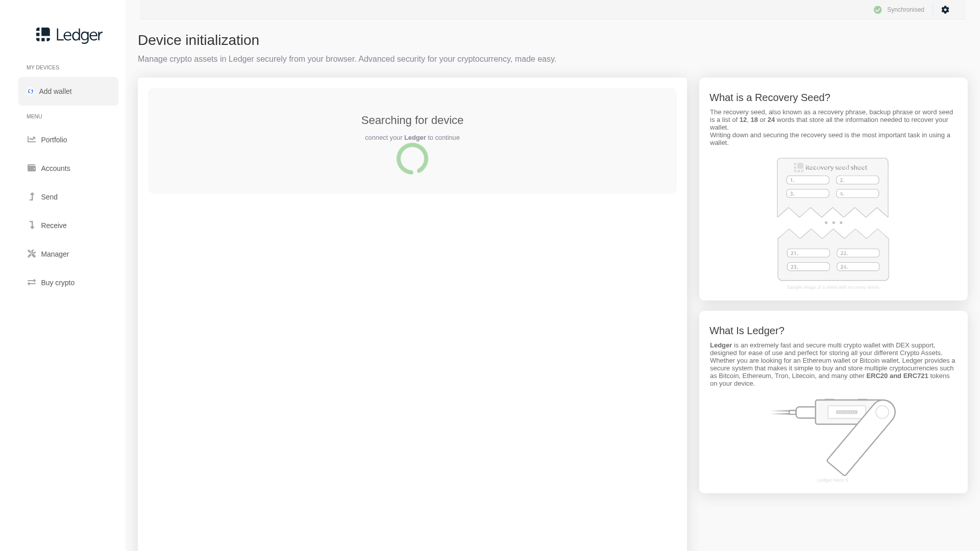The image size is (980, 551).
Task: Click the Manager tools icon
Action: [x=32, y=254]
